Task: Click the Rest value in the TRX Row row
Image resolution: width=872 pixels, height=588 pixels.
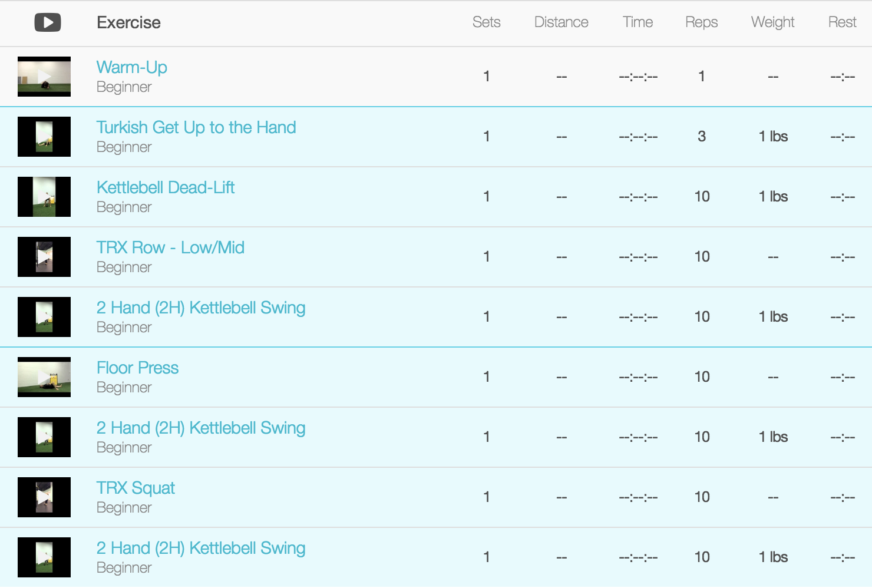Action: coord(843,257)
